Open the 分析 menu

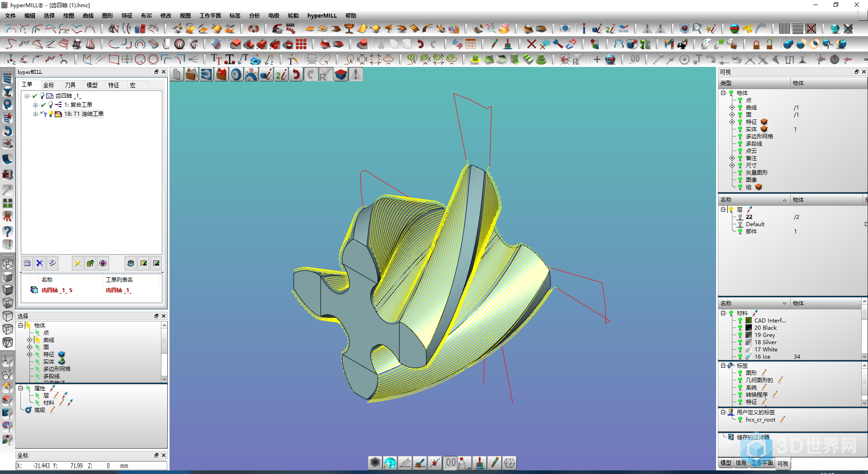[x=254, y=15]
